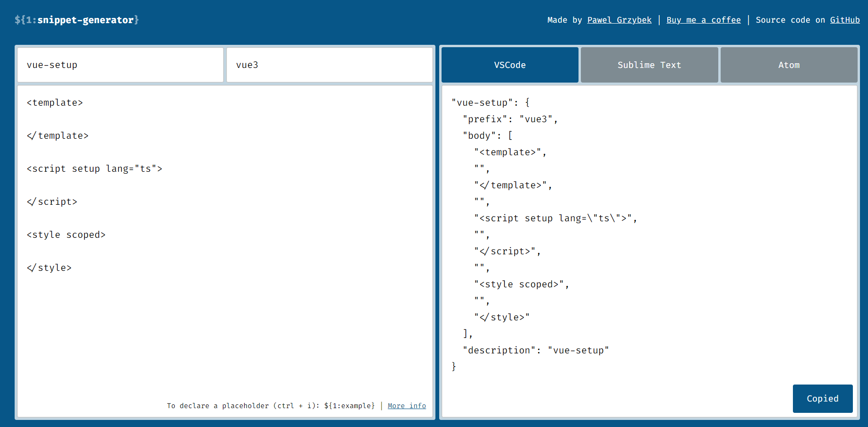
Task: Place cursor in the snippet body editor
Action: [213, 307]
